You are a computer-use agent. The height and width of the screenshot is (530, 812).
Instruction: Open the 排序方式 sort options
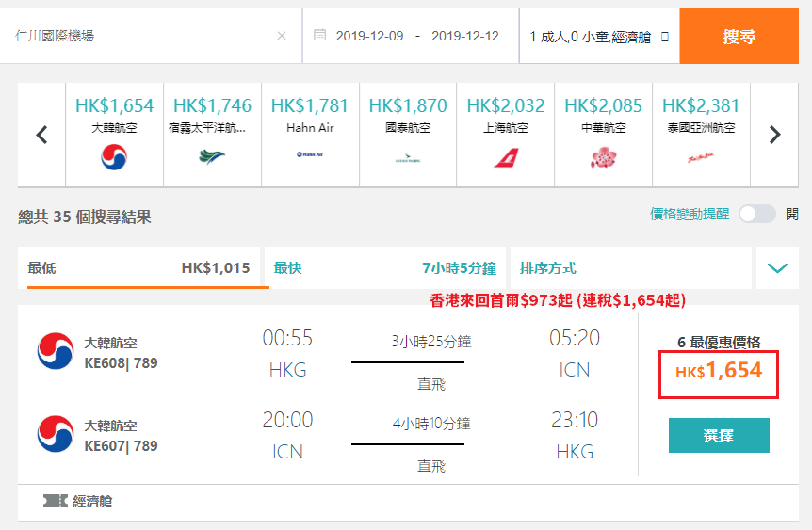pyautogui.click(x=631, y=267)
